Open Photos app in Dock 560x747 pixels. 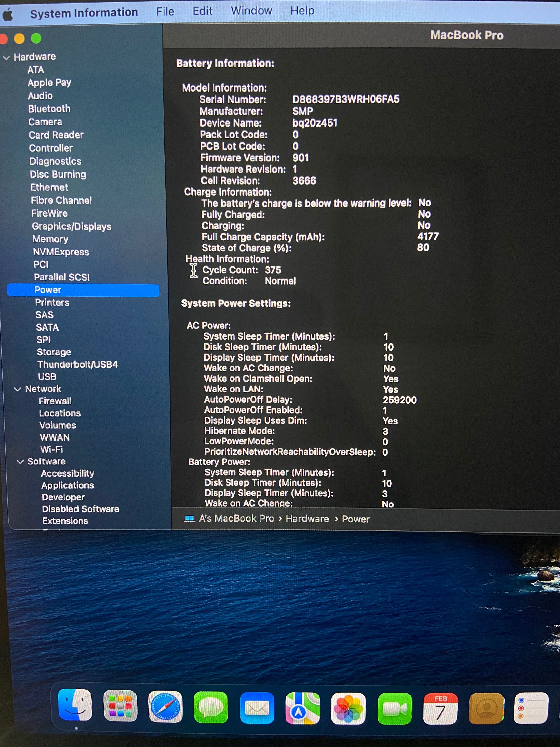pyautogui.click(x=348, y=708)
